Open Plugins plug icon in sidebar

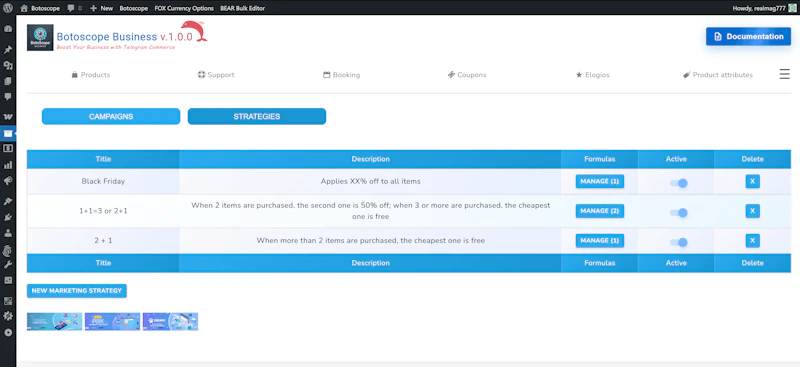[8, 217]
